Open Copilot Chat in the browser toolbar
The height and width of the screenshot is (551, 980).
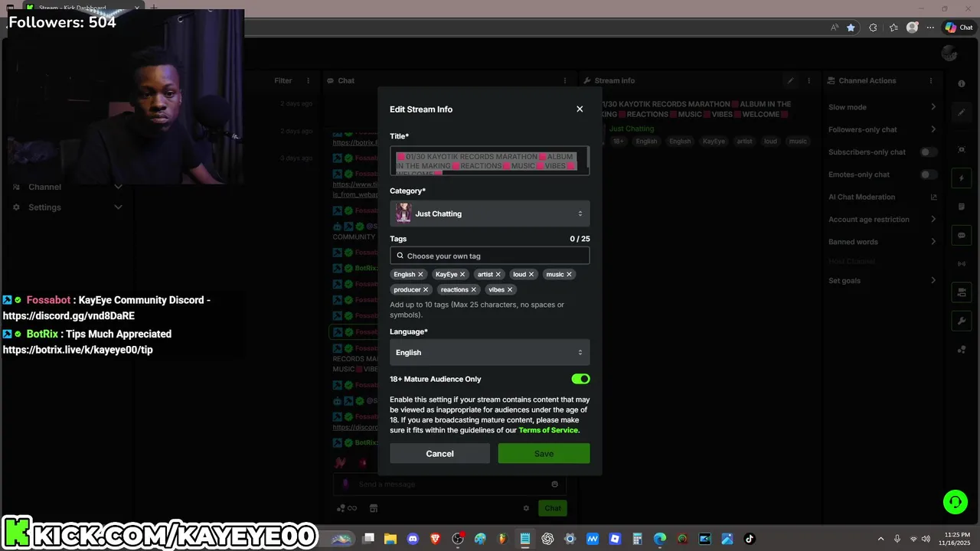[959, 28]
